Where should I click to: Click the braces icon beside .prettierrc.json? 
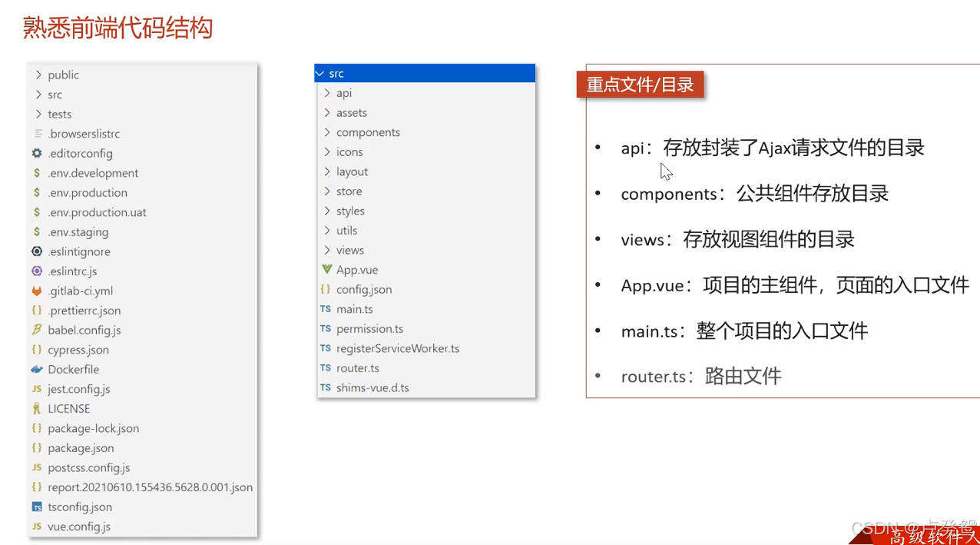37,311
